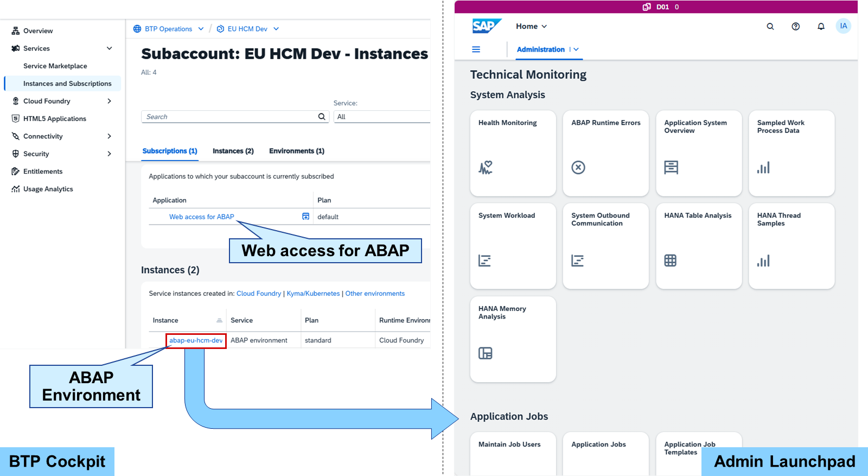Open the Home menu dropdown
Viewport: 868px width, 476px height.
532,26
